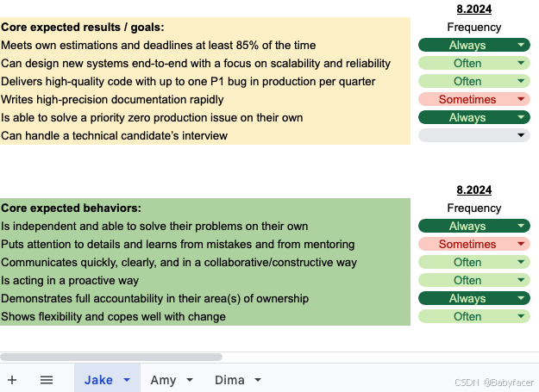Screen dimensions: 539x392
Task: Switch to the Amy sheet tab
Action: click(163, 380)
